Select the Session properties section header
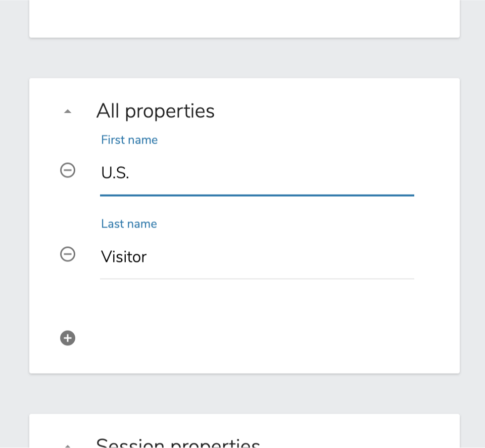Screen dimensions: 485x448 pos(178,443)
